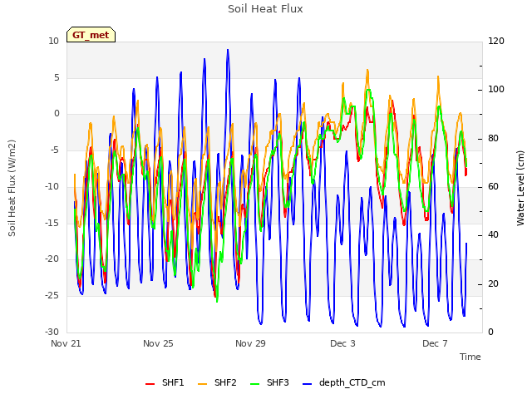Select the Water Level (cm) axis title
The width and height of the screenshot is (532, 399).
pyautogui.click(x=520, y=188)
